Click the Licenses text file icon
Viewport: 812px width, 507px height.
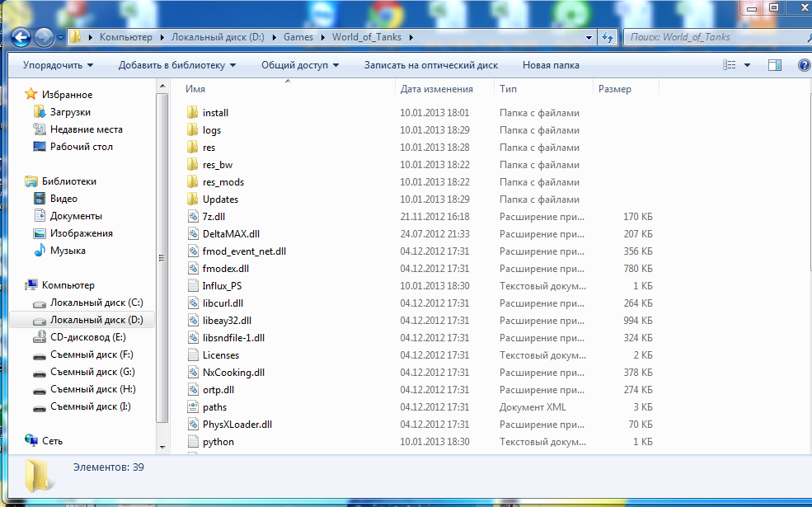tap(193, 355)
